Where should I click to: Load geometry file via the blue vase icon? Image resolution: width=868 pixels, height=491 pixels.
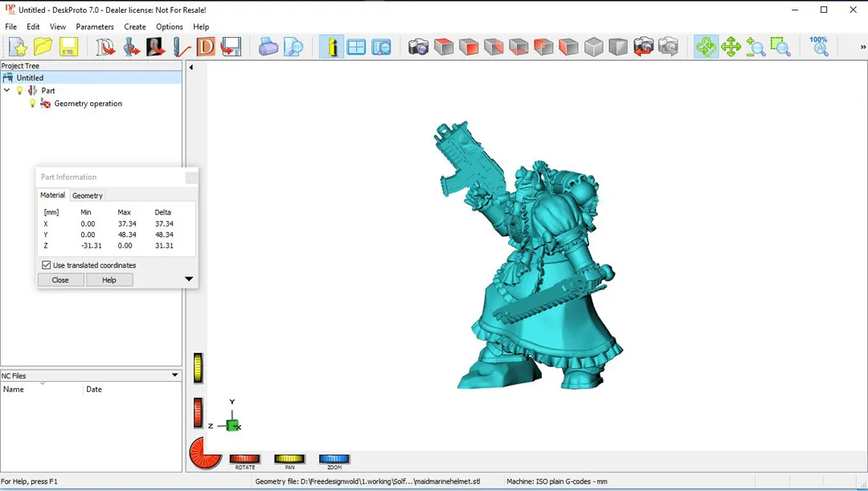point(131,47)
